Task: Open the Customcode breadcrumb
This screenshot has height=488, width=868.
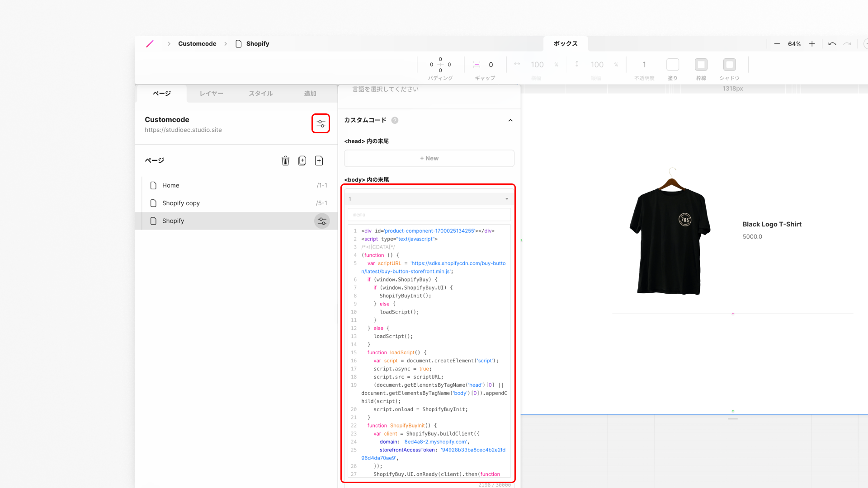Action: pyautogui.click(x=197, y=44)
